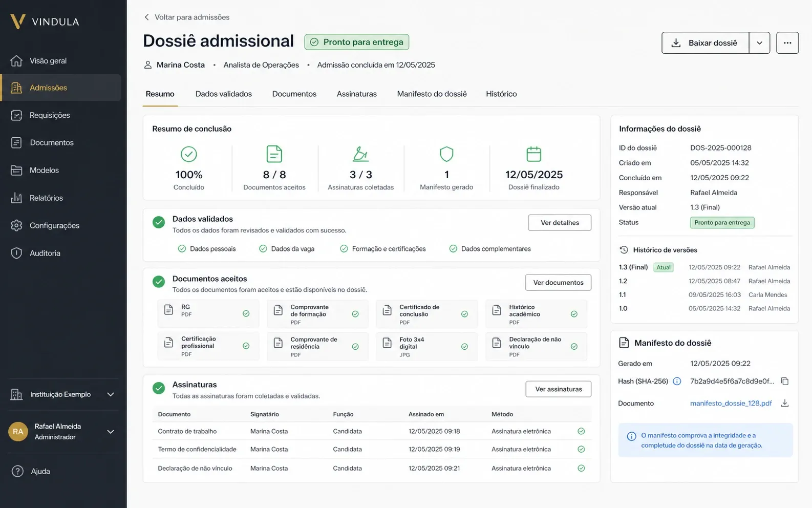Screen dimensions: 812x508
Task: Click the RG document check mark
Action: 246,313
